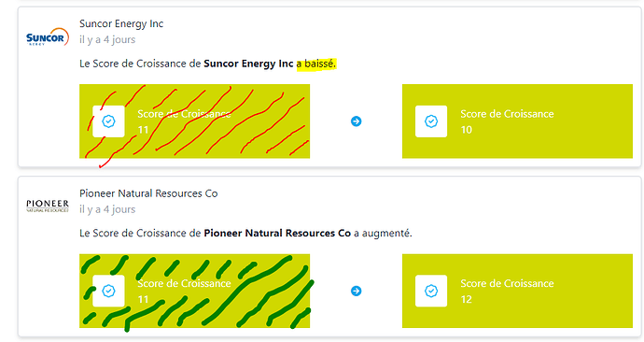Click bold Pioneer Natural Resources Co in the sentence
The width and height of the screenshot is (644, 342).
[x=277, y=233]
